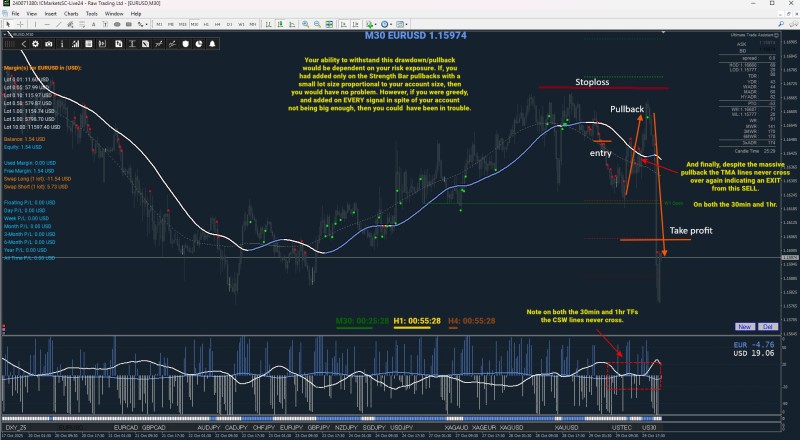Click the back chevron in chart panel
Screen dimensions: 800x440
click(23, 44)
